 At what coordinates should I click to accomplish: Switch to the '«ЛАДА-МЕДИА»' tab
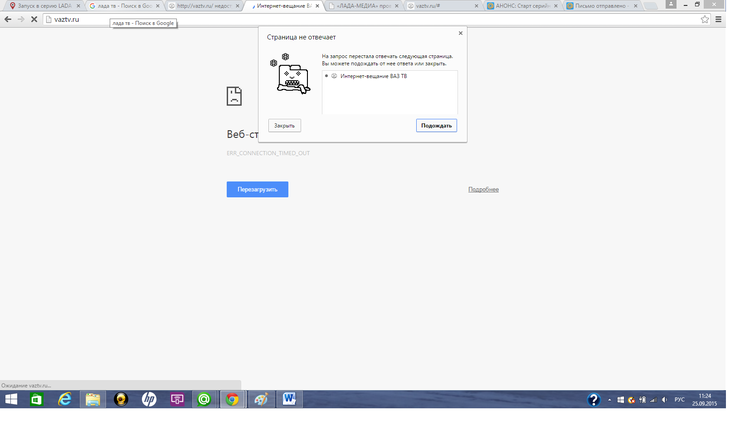pos(362,6)
